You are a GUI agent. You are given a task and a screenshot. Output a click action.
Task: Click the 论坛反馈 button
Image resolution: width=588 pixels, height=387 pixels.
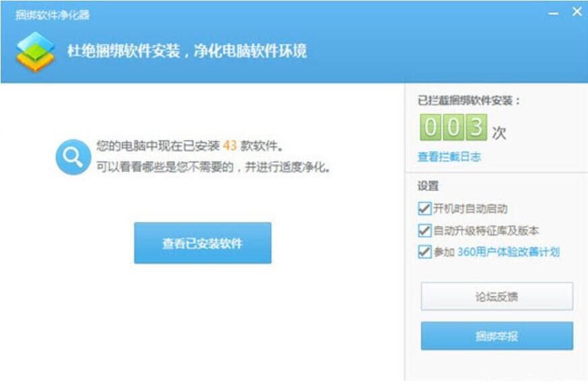[x=497, y=297]
